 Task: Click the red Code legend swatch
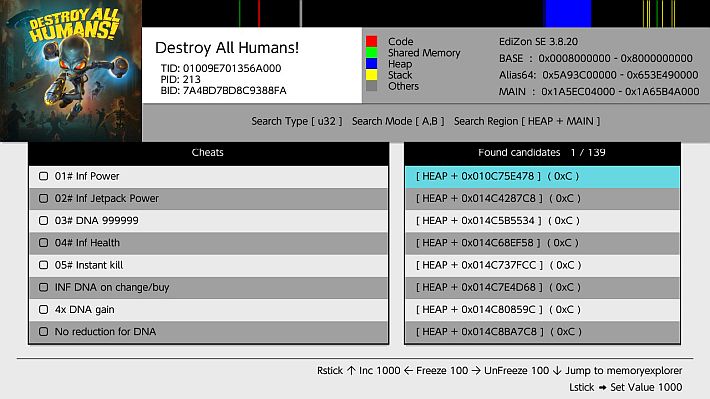click(x=371, y=41)
